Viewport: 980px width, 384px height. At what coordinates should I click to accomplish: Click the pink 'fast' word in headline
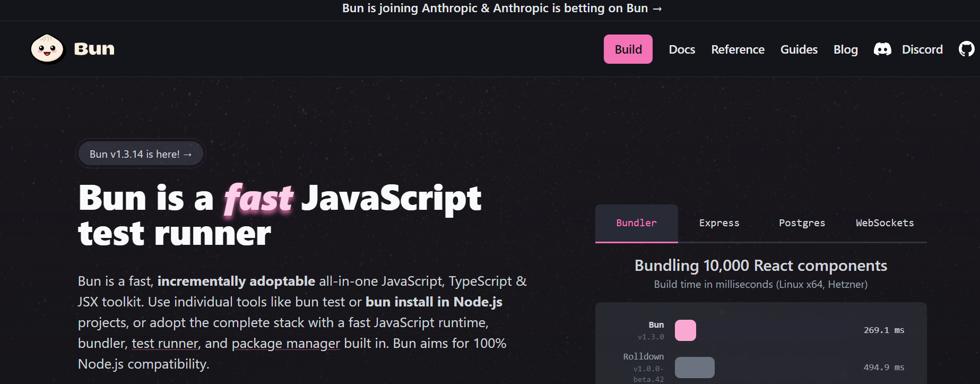tap(258, 199)
